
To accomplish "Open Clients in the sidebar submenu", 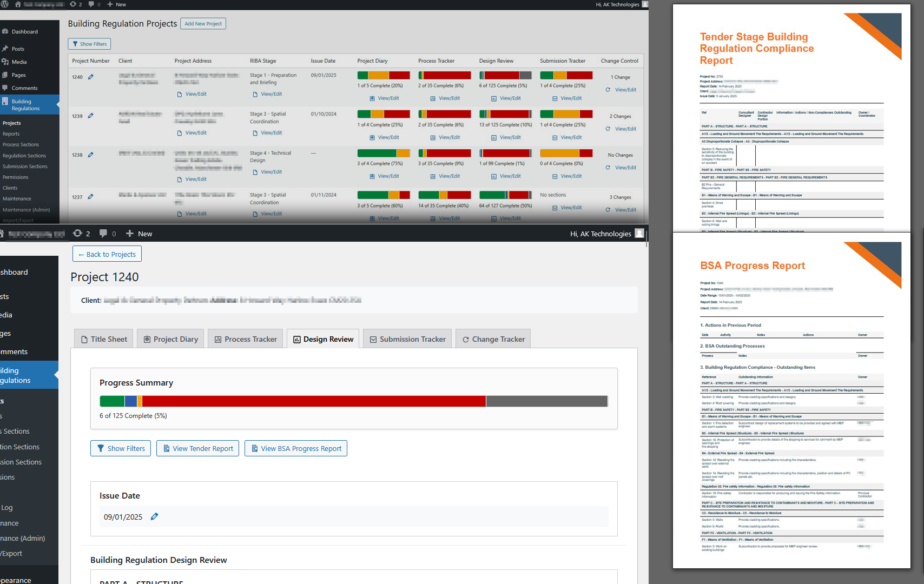I will pyautogui.click(x=10, y=188).
